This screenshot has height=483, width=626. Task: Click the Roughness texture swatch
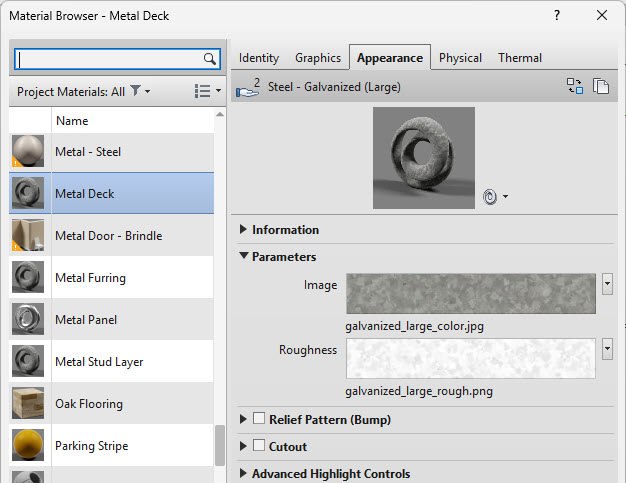tap(471, 358)
